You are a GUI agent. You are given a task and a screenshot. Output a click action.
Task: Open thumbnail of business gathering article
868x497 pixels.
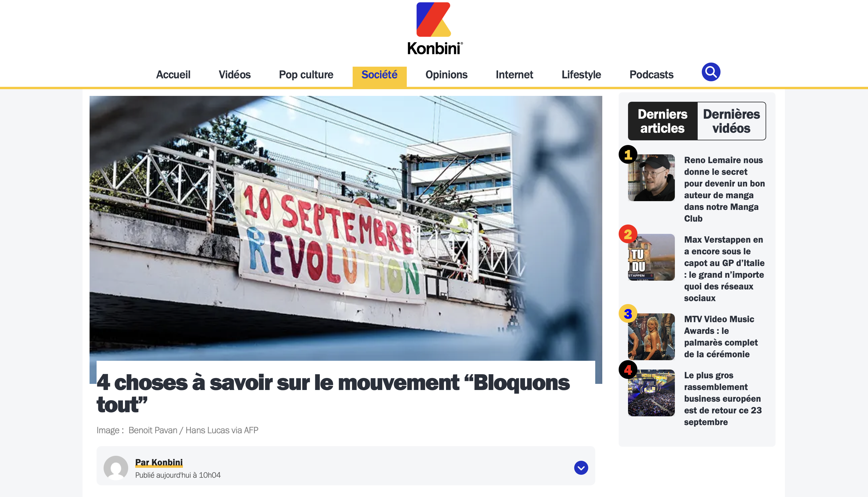[651, 393]
